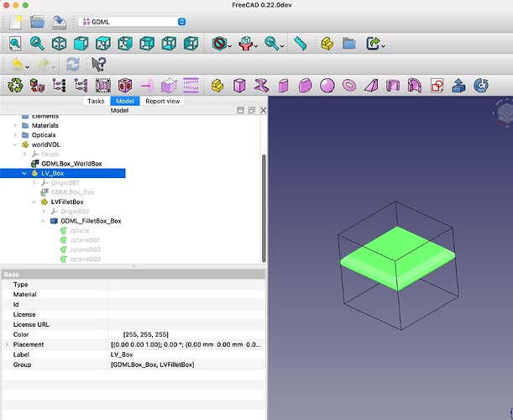Viewport: 513px width, 420px height.
Task: Create a group folder
Action: [349, 43]
